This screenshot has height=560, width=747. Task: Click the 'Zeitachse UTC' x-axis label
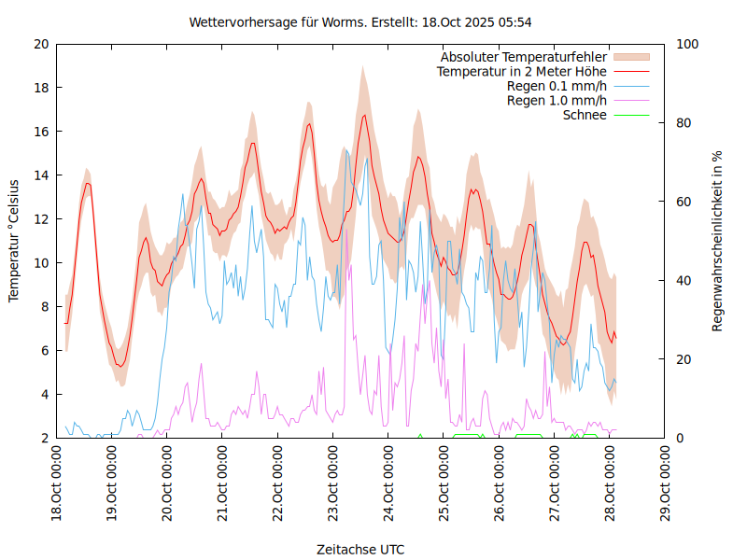[360, 549]
